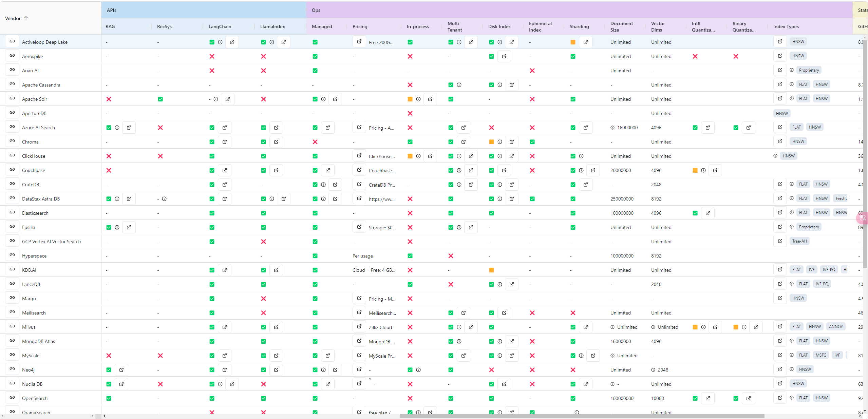Show Chroma Disk Index info icon
This screenshot has width=868, height=419.
[500, 142]
